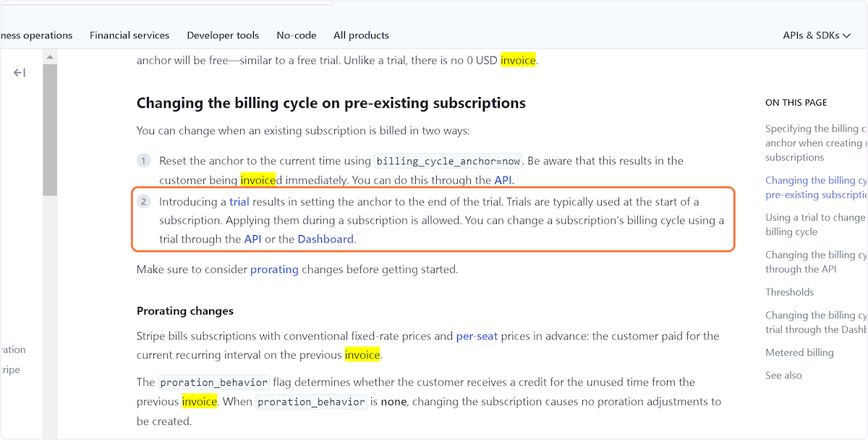The height and width of the screenshot is (440, 868).
Task: Open the Developer tools menu
Action: coord(223,35)
